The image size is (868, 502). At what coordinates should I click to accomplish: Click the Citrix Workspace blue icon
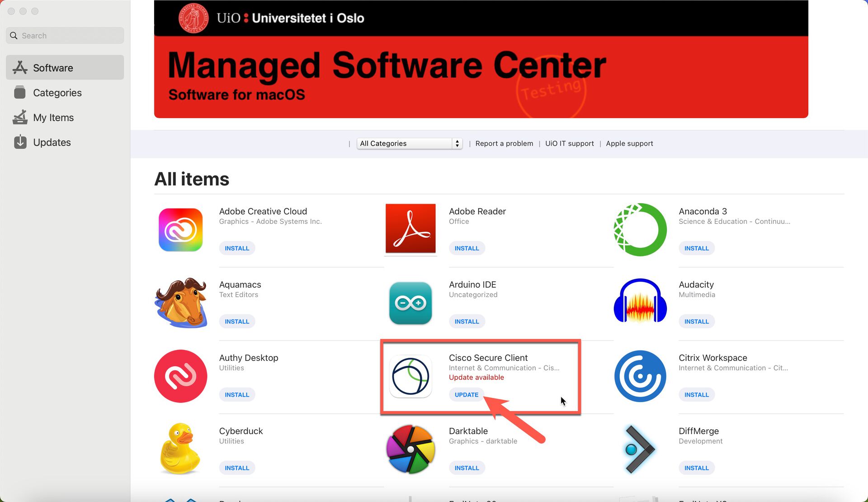[x=640, y=376]
